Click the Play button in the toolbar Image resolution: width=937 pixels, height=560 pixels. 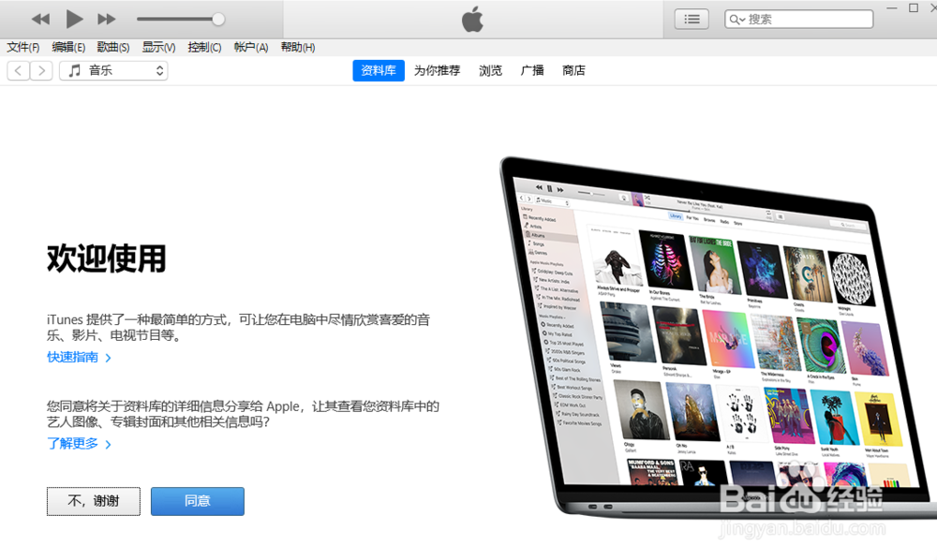point(74,18)
